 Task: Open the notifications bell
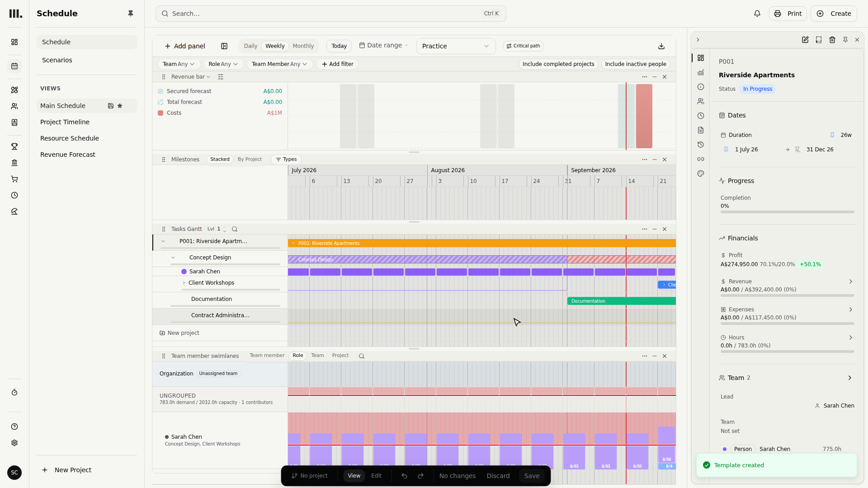(757, 14)
